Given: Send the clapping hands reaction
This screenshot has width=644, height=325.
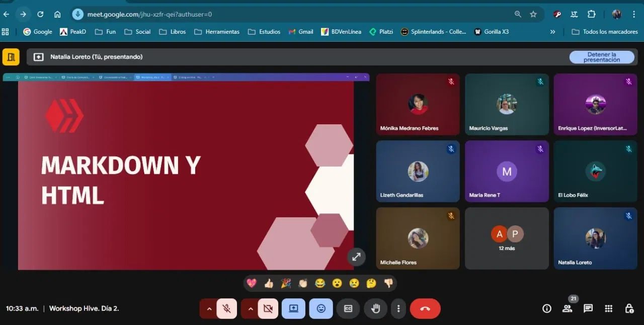Looking at the screenshot, I should click(303, 283).
